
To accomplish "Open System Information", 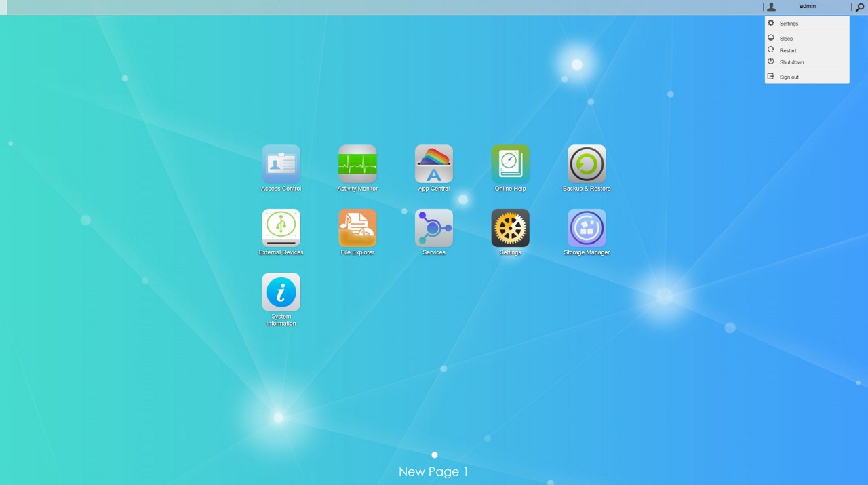I will 281,292.
